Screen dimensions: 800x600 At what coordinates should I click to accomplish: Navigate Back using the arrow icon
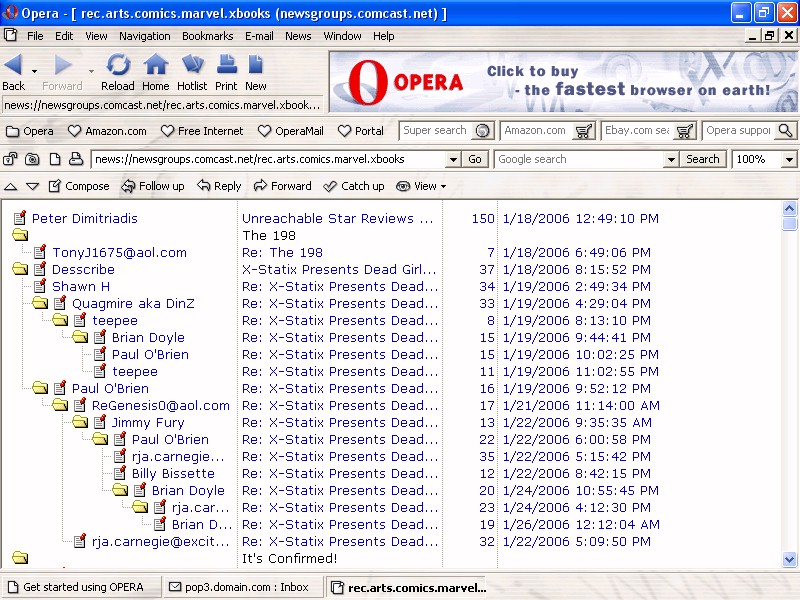coord(14,66)
